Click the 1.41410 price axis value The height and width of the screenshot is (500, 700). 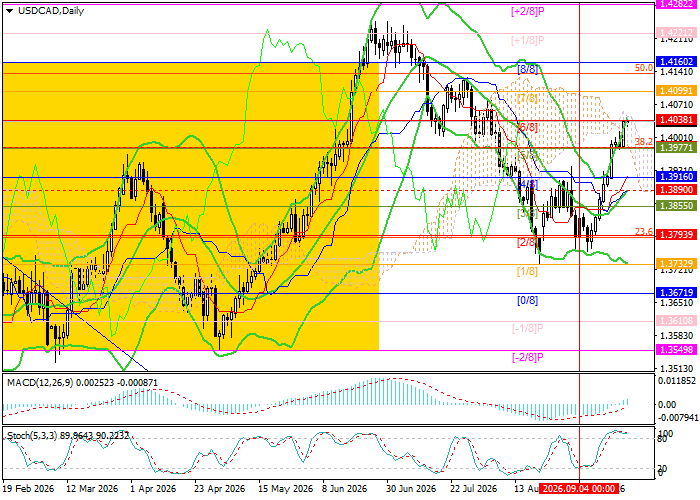[677, 72]
